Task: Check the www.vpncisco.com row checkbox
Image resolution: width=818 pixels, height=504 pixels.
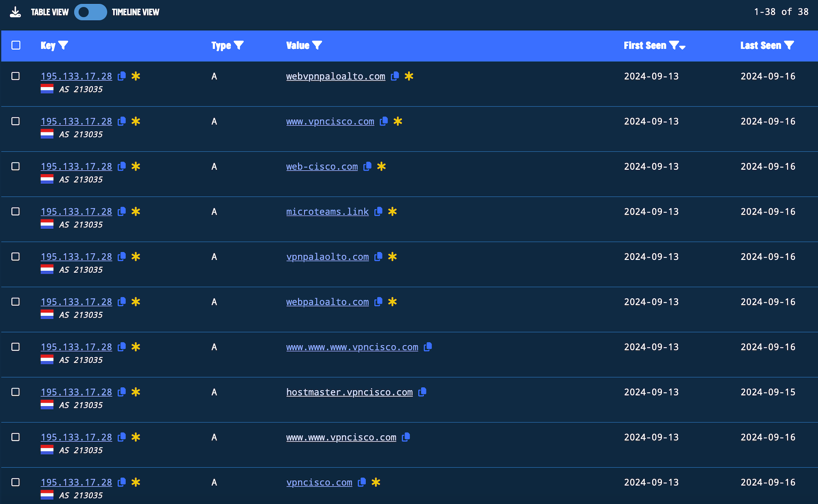Action: 16,121
